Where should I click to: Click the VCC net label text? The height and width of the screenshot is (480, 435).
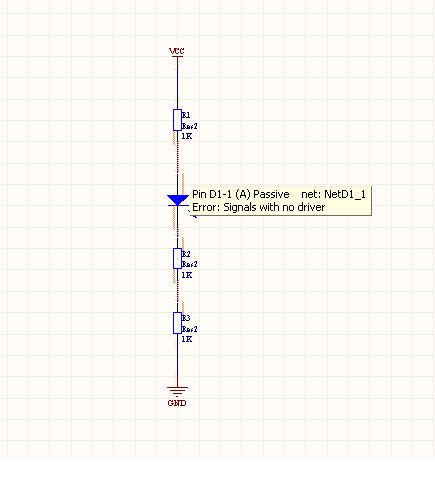(x=177, y=51)
